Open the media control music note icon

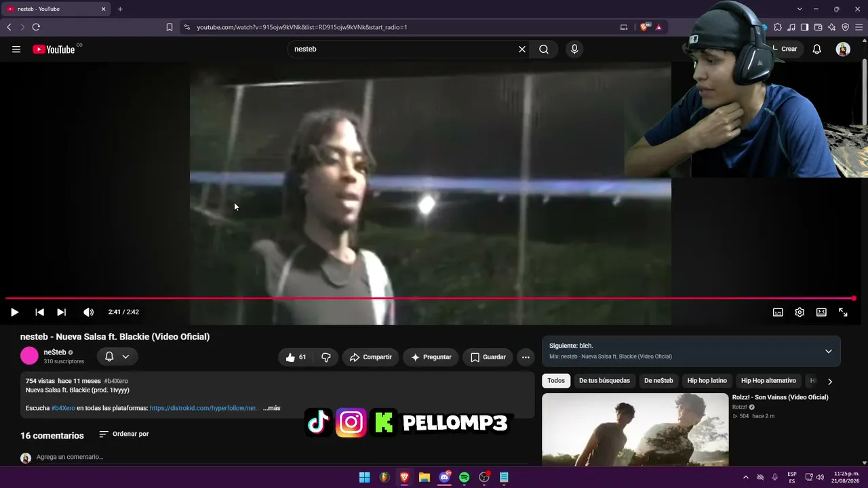(791, 27)
